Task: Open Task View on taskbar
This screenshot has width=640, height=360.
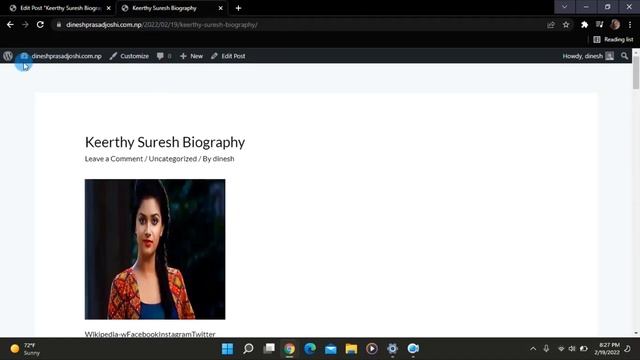Action: (x=269, y=349)
